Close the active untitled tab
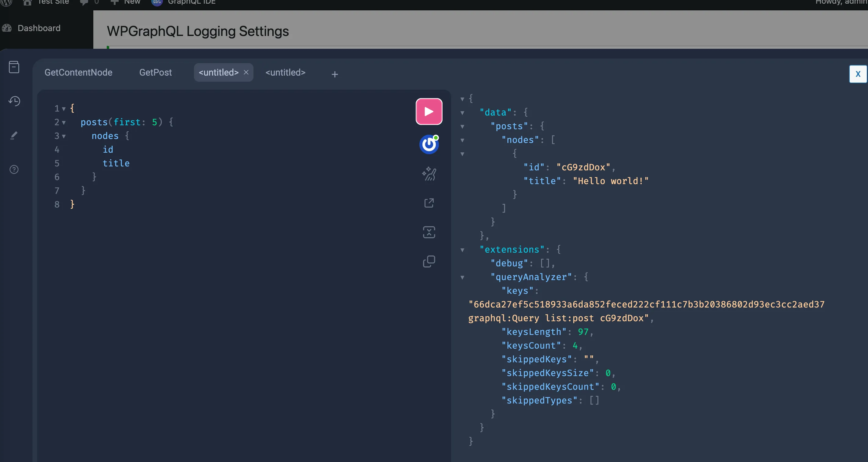The height and width of the screenshot is (462, 868). [246, 73]
